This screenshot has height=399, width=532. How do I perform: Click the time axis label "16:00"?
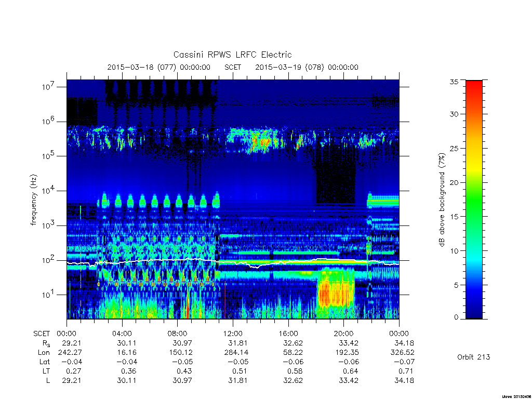(288, 334)
